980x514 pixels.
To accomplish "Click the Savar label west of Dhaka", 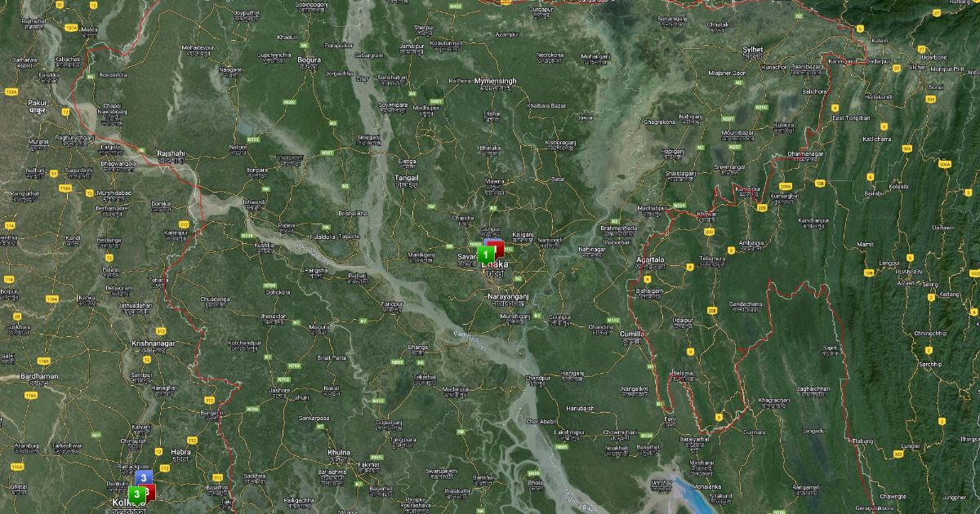I will click(466, 256).
